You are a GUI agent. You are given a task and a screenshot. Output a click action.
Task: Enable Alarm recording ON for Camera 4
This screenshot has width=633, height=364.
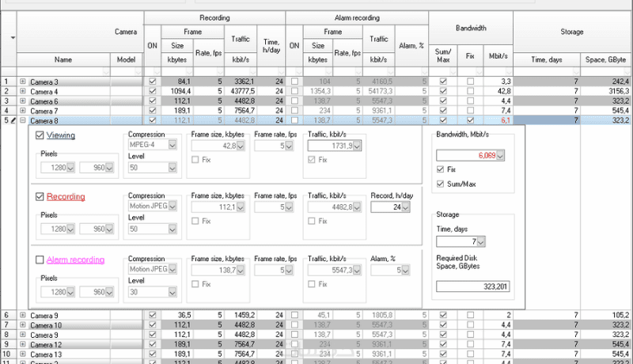[x=294, y=91]
